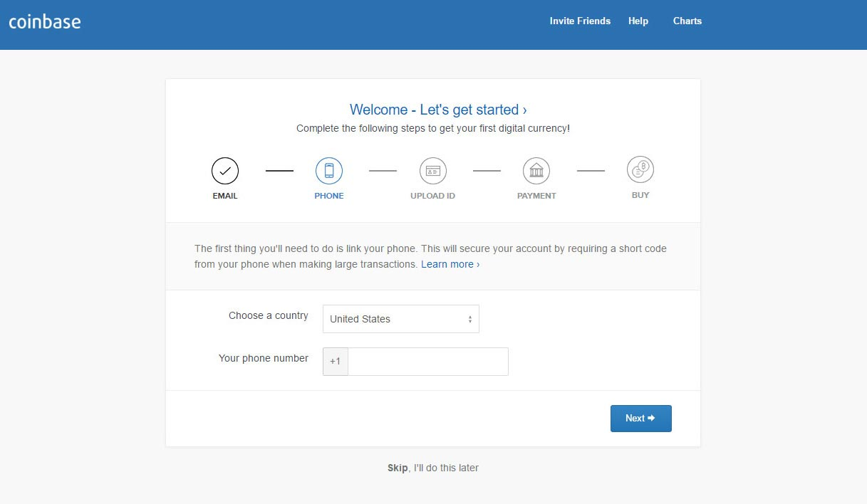Click the PHONE step label
Screen dimensions: 867x504
[329, 196]
